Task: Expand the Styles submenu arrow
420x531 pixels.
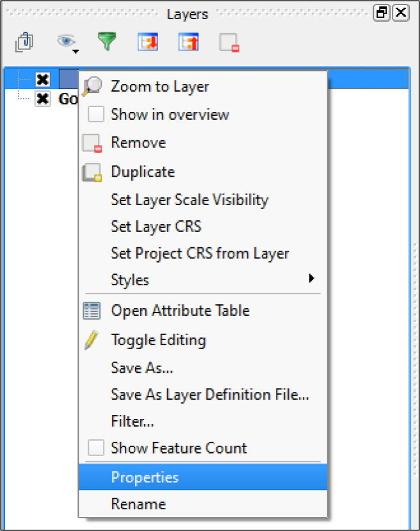Action: 312,279
